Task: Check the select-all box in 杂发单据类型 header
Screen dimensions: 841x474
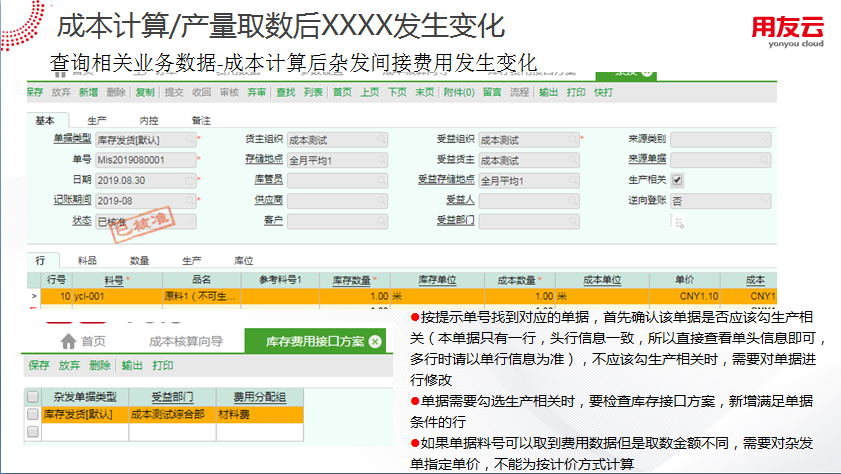Action: (x=33, y=397)
